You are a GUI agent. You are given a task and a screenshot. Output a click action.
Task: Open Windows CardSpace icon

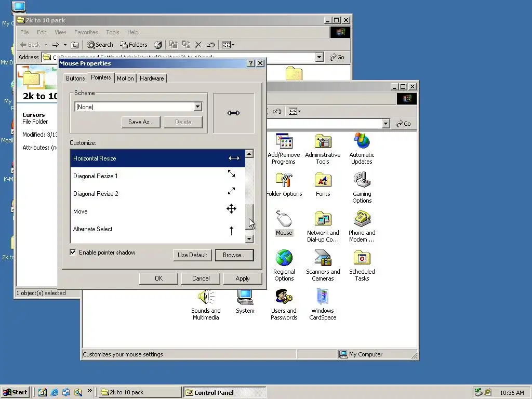323,304
